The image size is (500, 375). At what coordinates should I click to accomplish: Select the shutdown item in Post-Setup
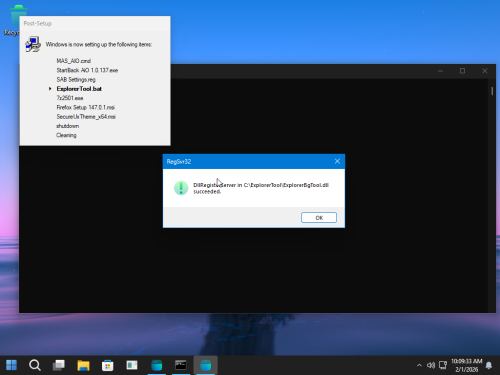coord(67,126)
